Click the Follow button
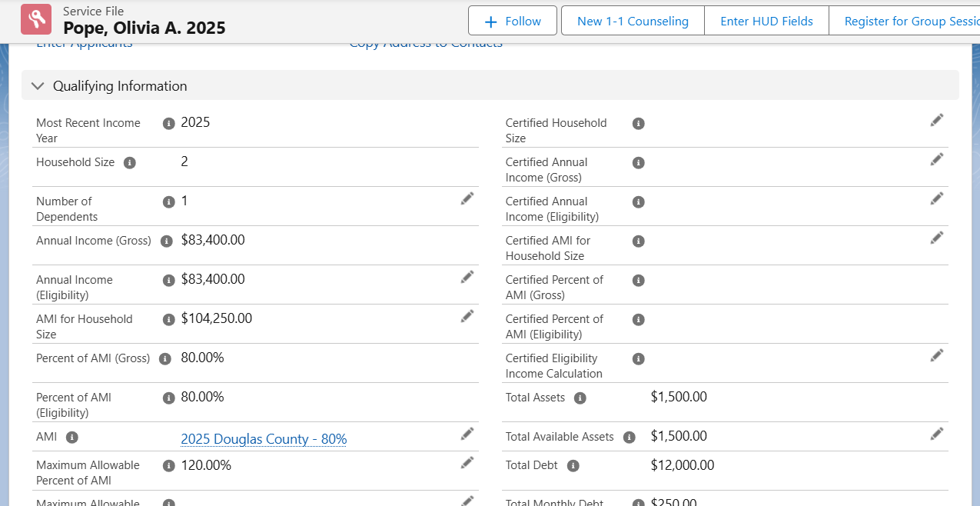Viewport: 980px width, 506px height. (513, 22)
